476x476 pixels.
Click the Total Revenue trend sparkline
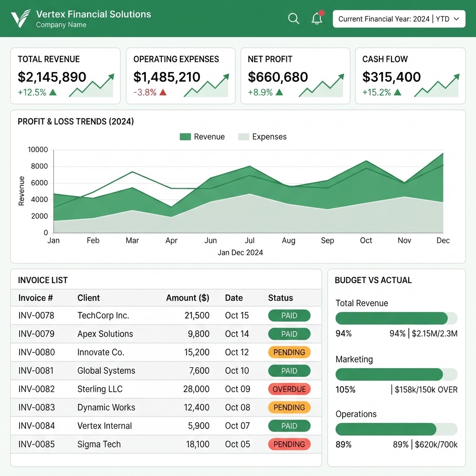pos(92,86)
